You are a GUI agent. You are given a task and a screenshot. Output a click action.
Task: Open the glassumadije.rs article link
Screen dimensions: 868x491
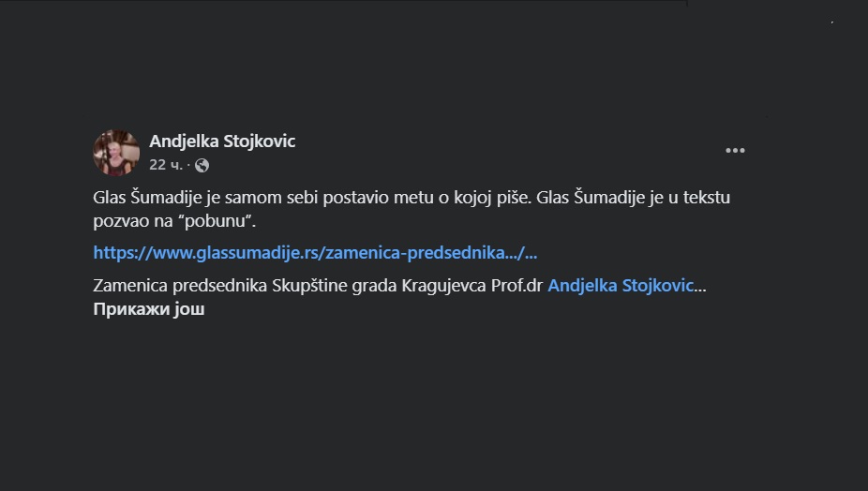pyautogui.click(x=315, y=252)
